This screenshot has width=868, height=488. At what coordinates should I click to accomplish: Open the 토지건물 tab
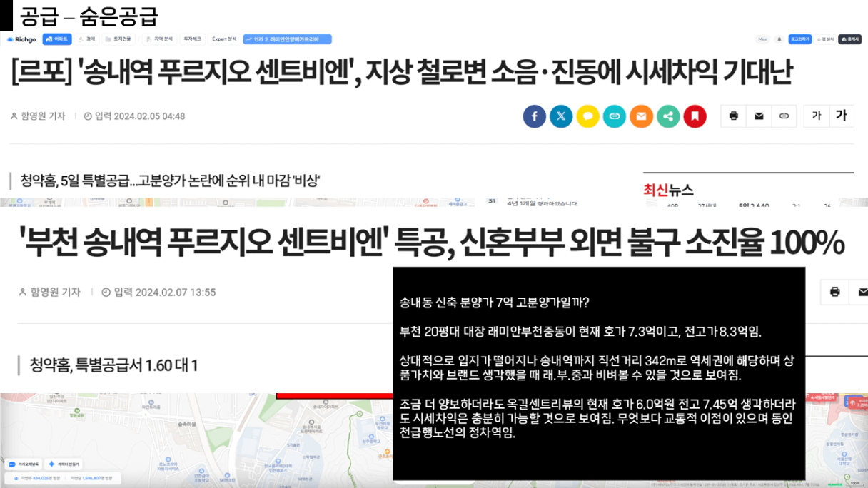[x=118, y=39]
